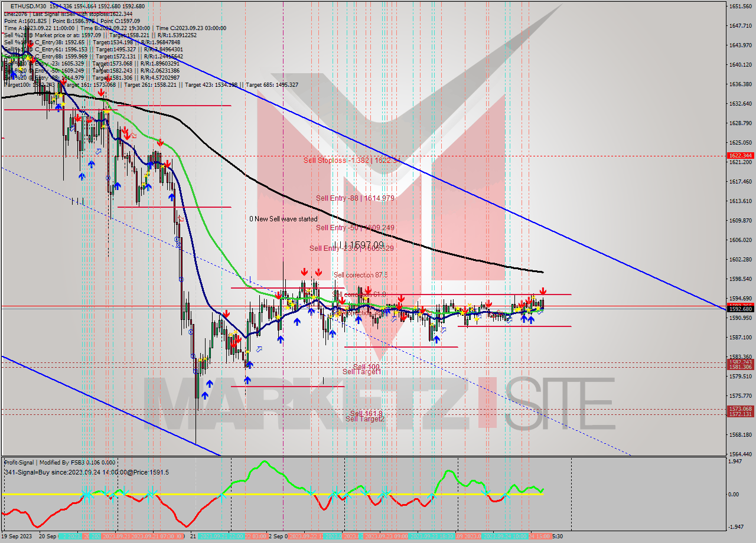756x543 pixels.
Task: Click 1609.870 on the price scale
Action: click(740, 221)
